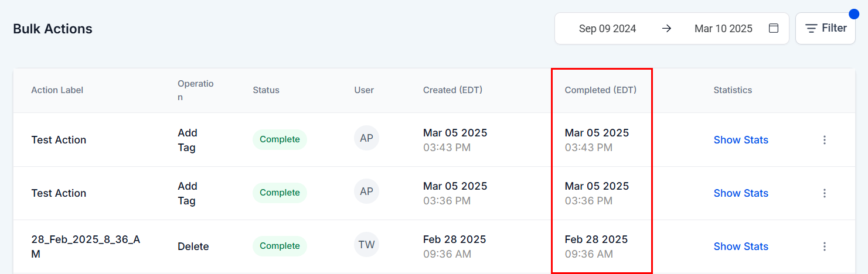Image resolution: width=868 pixels, height=274 pixels.
Task: Click the Complete status badge in first row
Action: coord(280,139)
